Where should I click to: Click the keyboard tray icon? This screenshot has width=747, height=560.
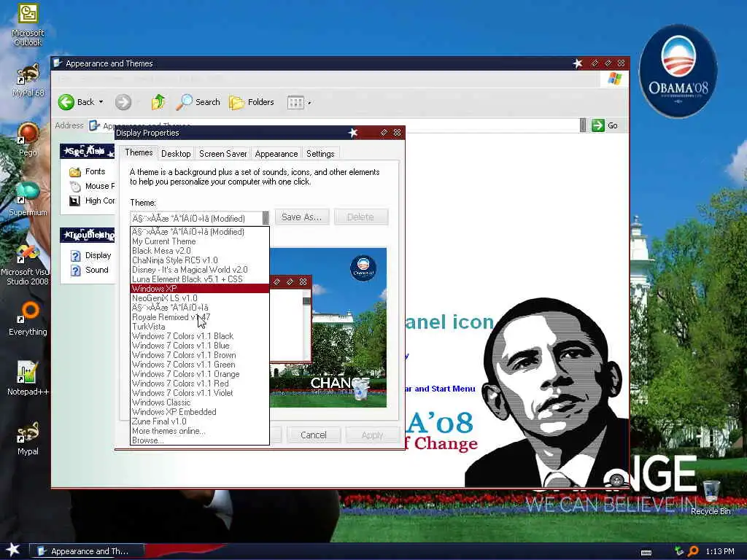(x=646, y=553)
